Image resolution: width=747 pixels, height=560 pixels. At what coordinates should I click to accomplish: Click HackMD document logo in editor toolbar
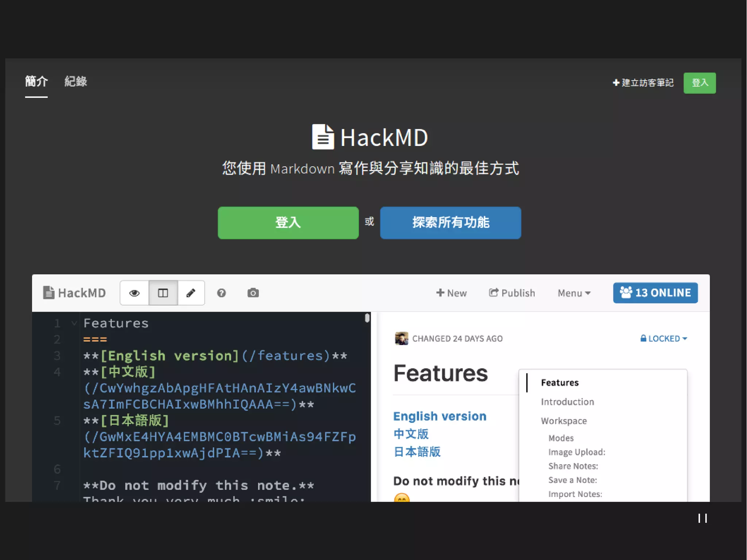74,293
